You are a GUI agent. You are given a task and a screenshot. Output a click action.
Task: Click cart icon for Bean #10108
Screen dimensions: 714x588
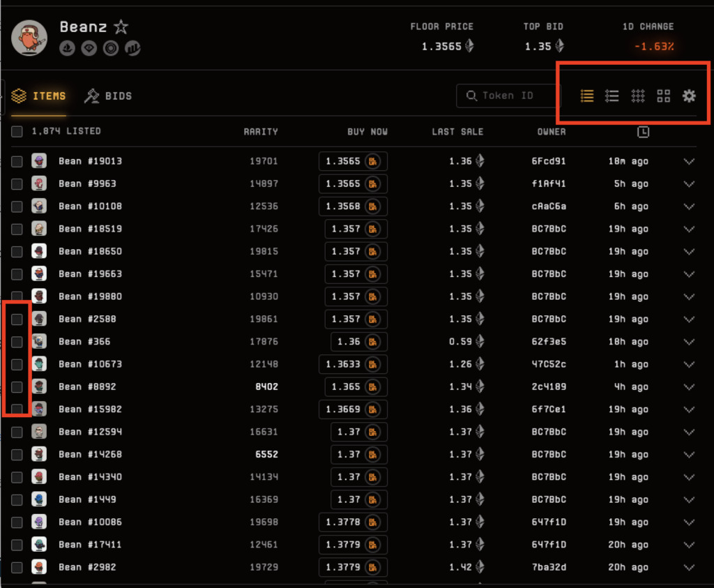[372, 206]
